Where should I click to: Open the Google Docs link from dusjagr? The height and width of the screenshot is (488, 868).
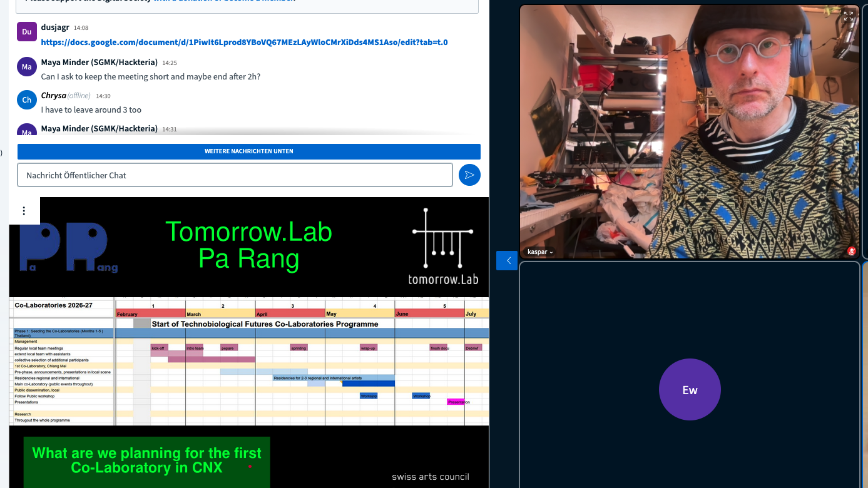pyautogui.click(x=244, y=43)
